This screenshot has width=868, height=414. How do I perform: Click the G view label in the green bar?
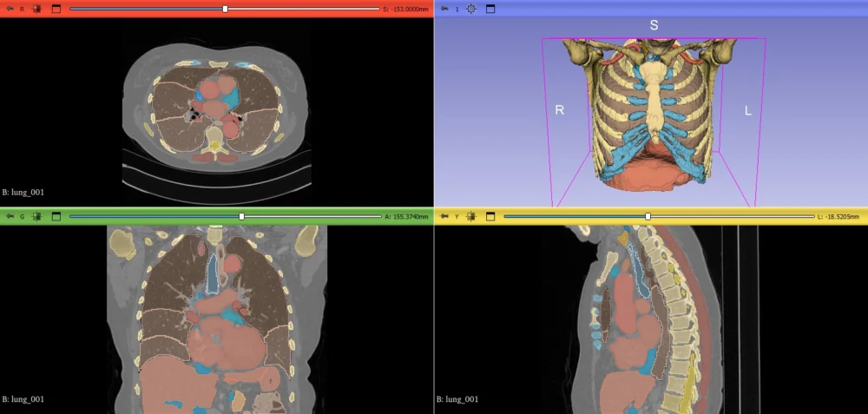[23, 217]
